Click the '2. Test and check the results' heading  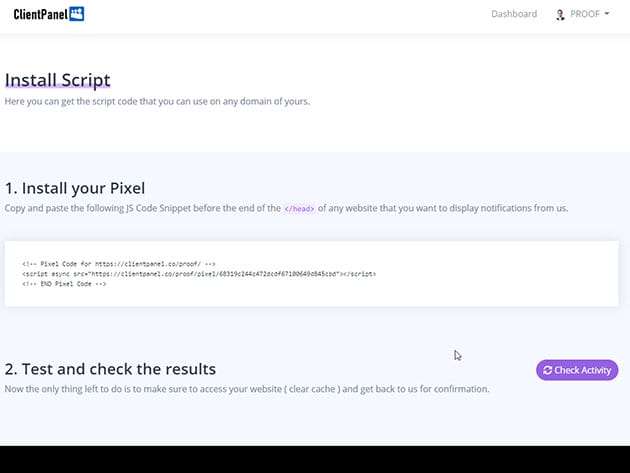(110, 369)
